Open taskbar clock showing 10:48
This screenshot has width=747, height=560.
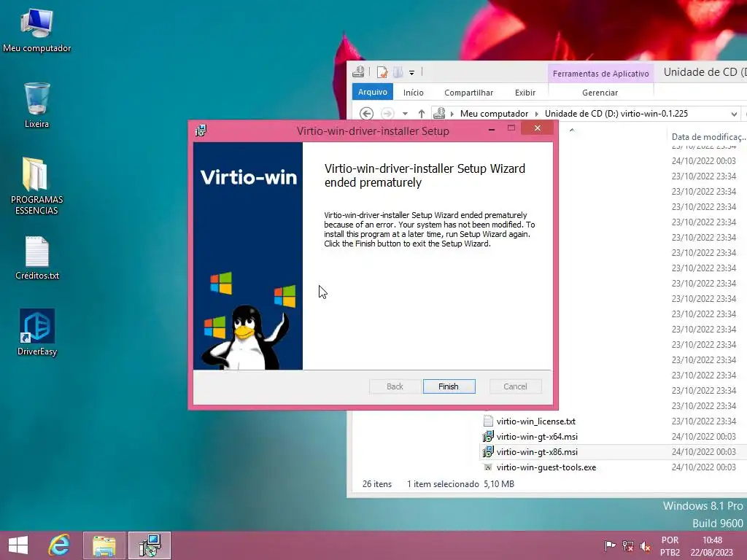click(712, 545)
